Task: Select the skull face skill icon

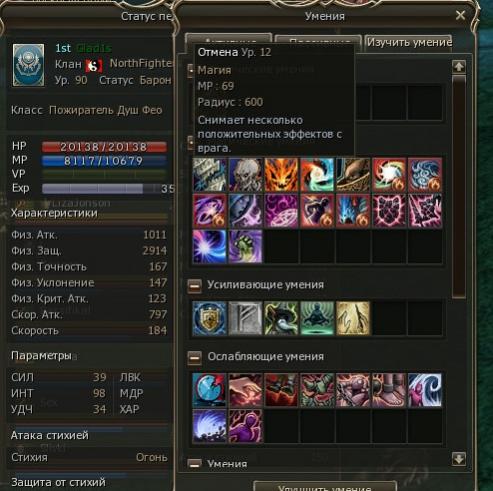Action: tap(245, 175)
